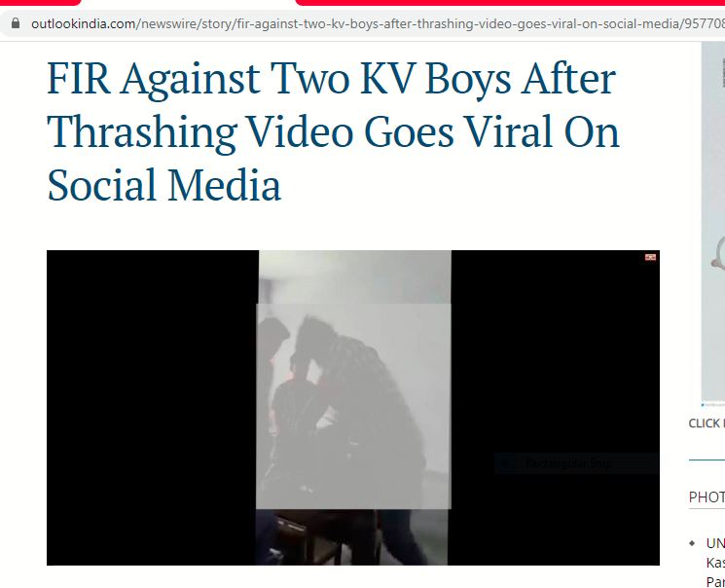Open the tall sidebar advertisement image
Image resolution: width=725 pixels, height=588 pixels.
coord(713,224)
